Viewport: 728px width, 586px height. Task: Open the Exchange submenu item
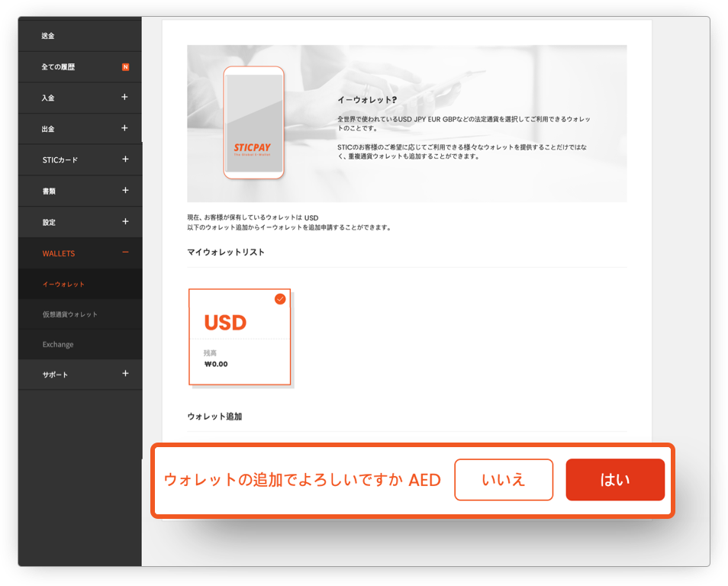pyautogui.click(x=80, y=345)
